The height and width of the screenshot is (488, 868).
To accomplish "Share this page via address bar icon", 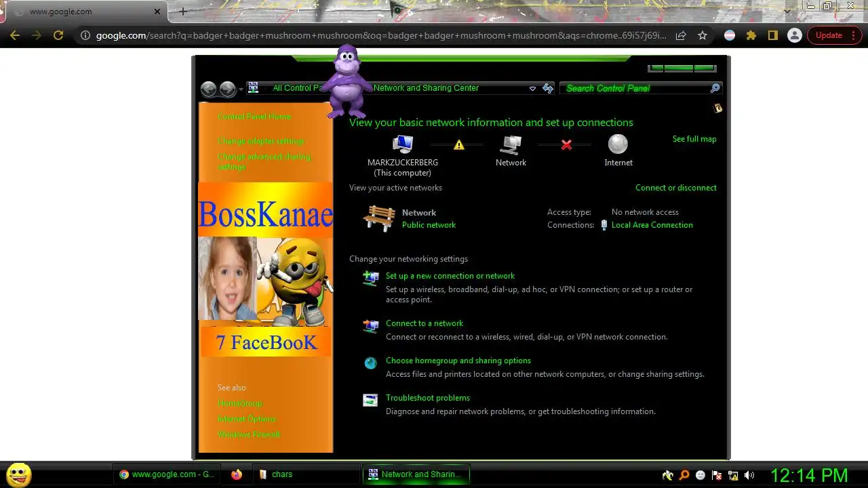I will pos(681,35).
